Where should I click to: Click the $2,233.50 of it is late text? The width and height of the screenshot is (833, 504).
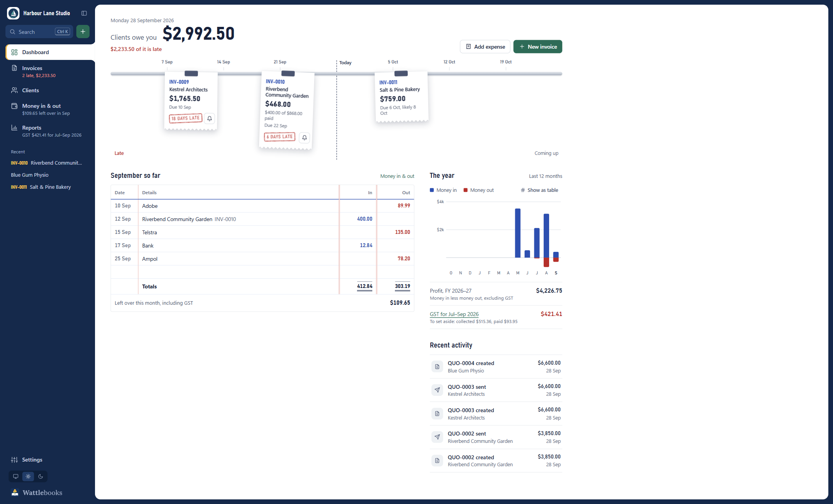point(136,49)
